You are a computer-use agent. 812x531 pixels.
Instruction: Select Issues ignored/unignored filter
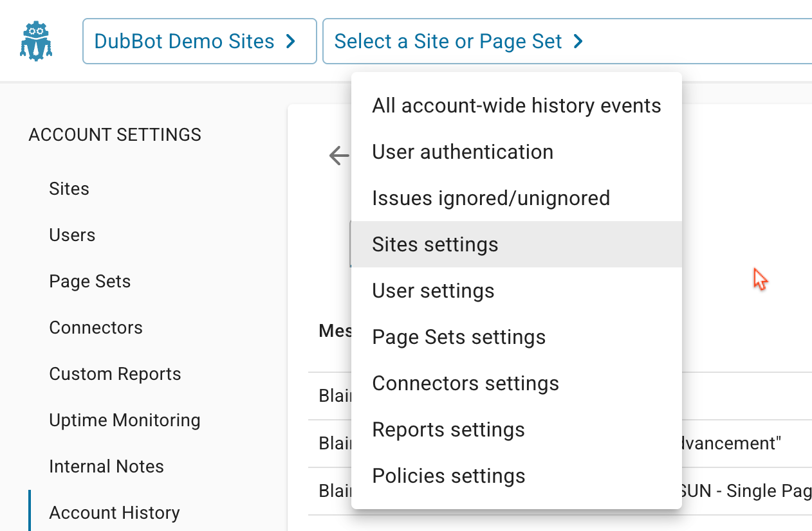point(491,198)
